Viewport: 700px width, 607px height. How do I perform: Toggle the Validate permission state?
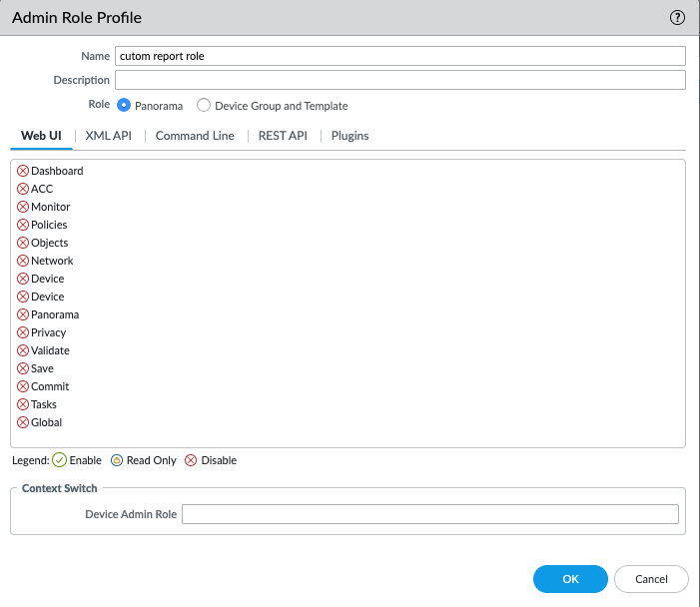click(23, 350)
